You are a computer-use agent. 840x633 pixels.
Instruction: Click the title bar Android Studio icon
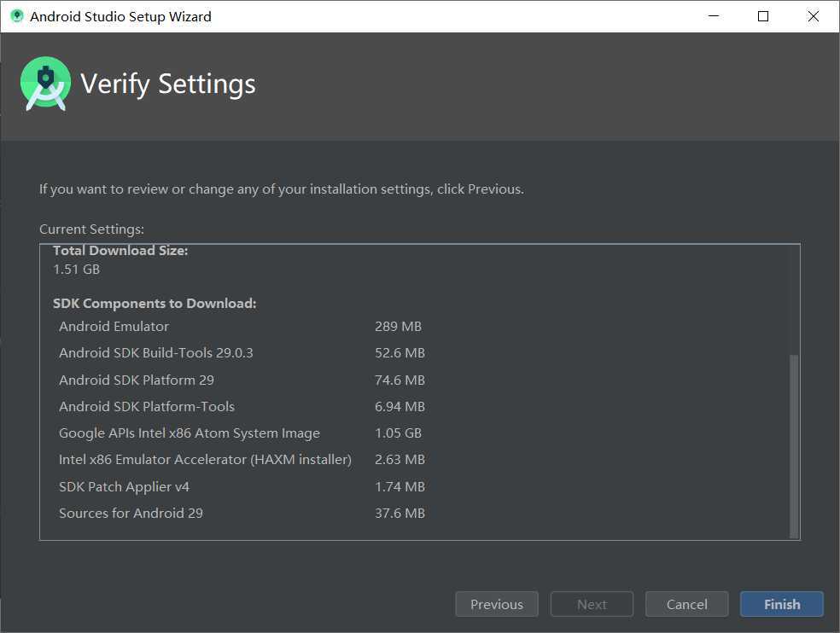(x=16, y=16)
